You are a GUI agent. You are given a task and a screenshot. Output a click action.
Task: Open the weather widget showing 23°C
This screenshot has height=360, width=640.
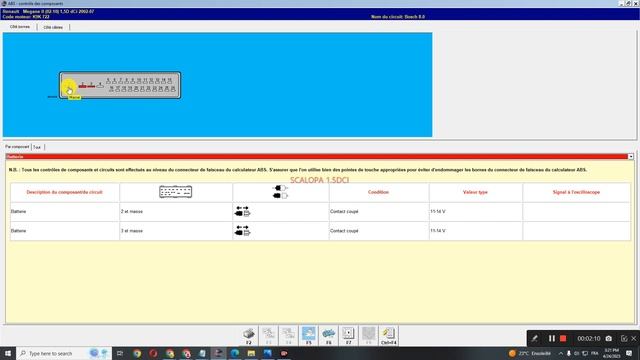coord(530,353)
